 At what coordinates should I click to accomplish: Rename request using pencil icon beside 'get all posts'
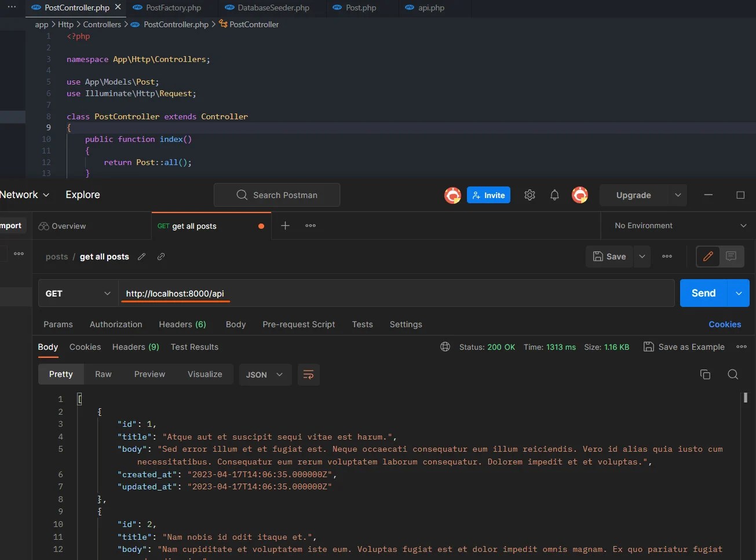pyautogui.click(x=141, y=257)
